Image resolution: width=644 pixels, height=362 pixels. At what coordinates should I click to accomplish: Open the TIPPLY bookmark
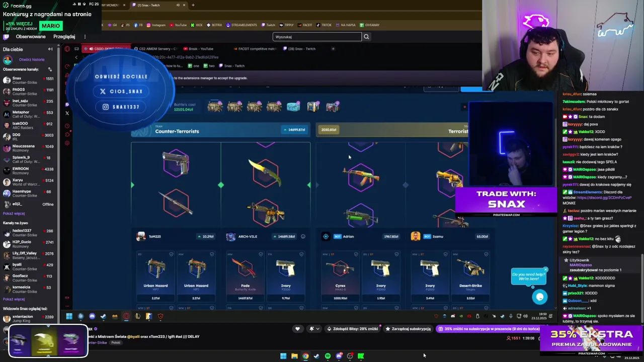pyautogui.click(x=287, y=25)
